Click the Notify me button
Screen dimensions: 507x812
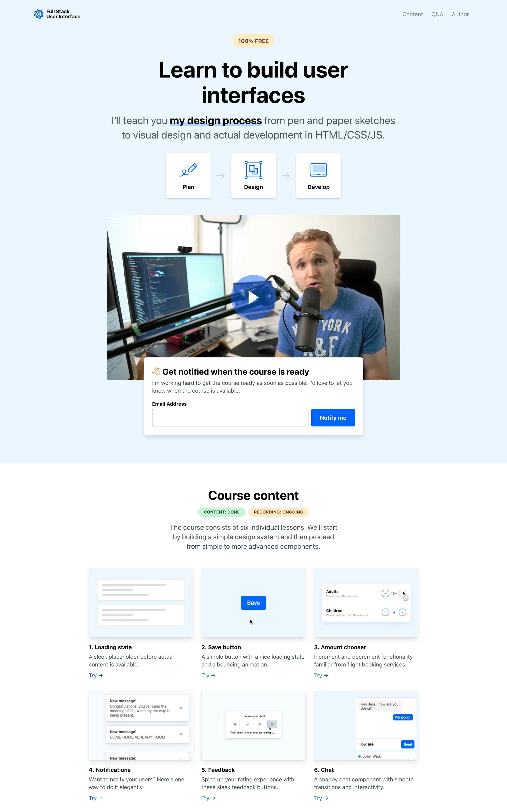pos(332,417)
